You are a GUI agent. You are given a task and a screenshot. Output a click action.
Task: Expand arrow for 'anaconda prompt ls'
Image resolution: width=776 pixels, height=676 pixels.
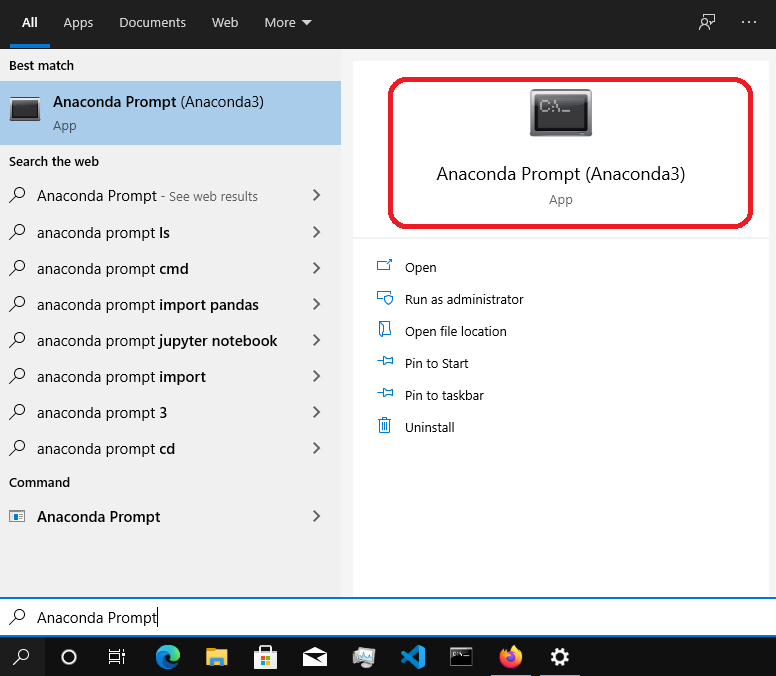coord(317,232)
